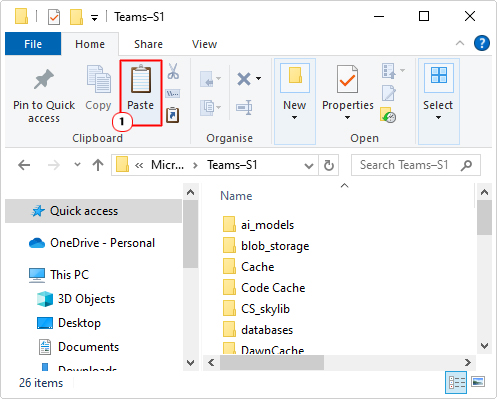Click the Delete X icon
The height and width of the screenshot is (399, 497).
pyautogui.click(x=244, y=79)
